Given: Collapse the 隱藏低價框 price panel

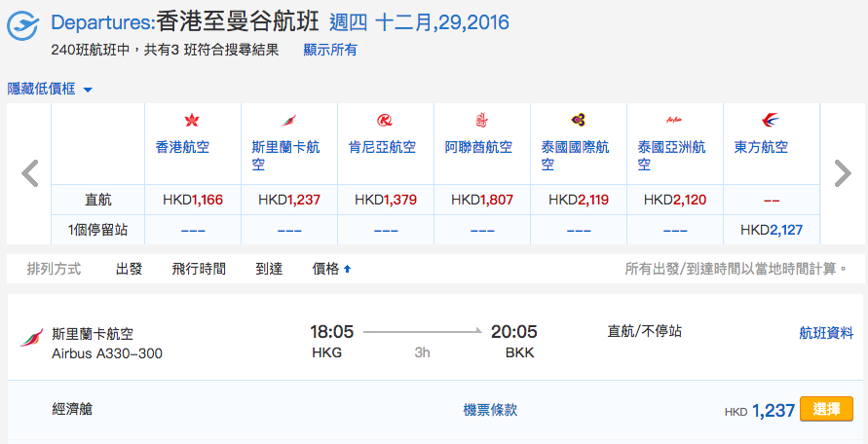Looking at the screenshot, I should click(x=50, y=89).
